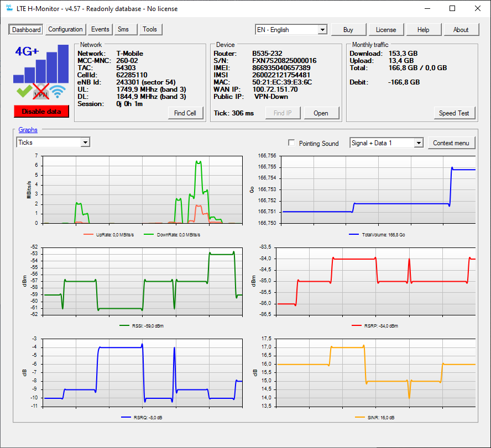
Task: Click the Network value T-Mobile
Action: pyautogui.click(x=129, y=54)
